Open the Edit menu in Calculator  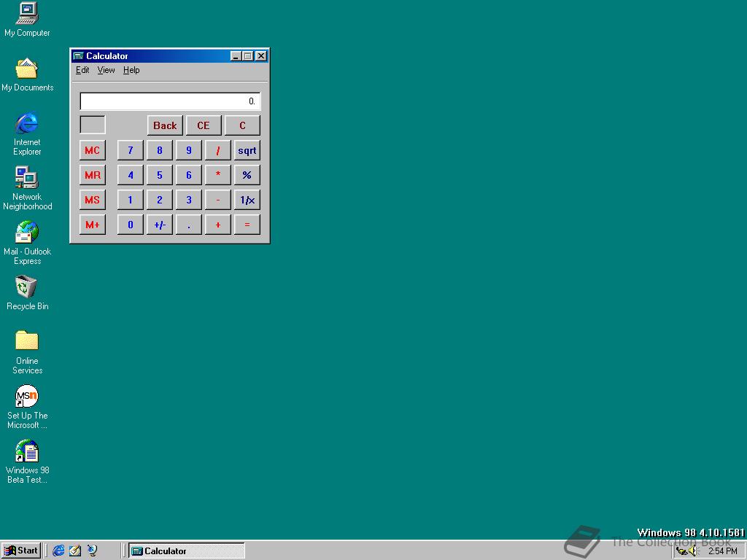82,70
